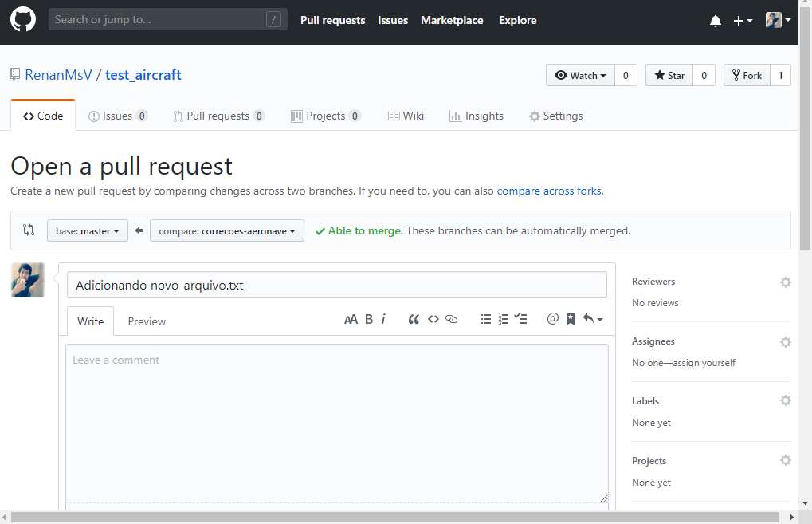812x524 pixels.
Task: Insert code with the code icon
Action: [433, 319]
